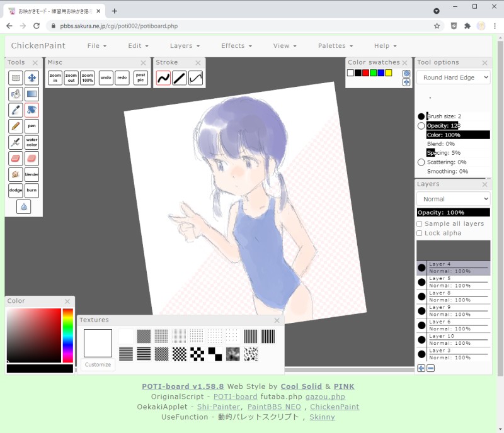The height and width of the screenshot is (433, 504).
Task: Open the Normal blend mode dropdown
Action: (x=453, y=199)
